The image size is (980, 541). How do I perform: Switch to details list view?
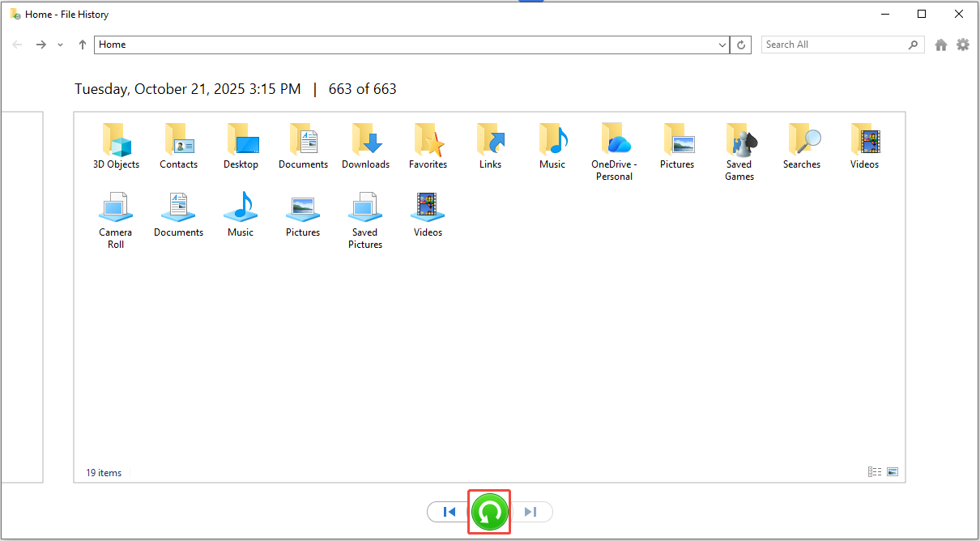pyautogui.click(x=874, y=472)
